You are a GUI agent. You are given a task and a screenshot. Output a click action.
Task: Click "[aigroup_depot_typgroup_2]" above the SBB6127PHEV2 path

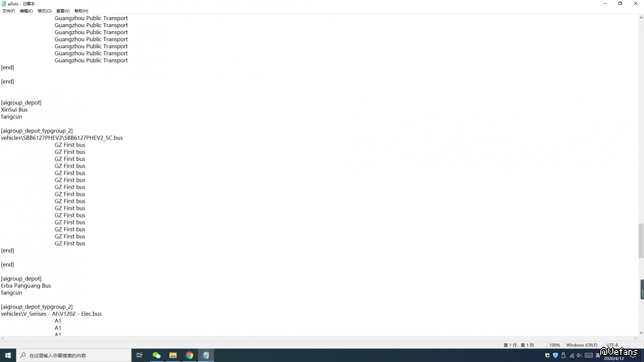[x=37, y=131]
